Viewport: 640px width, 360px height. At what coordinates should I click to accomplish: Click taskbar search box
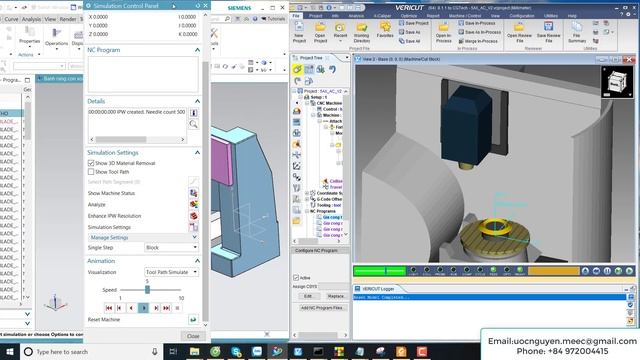point(91,351)
